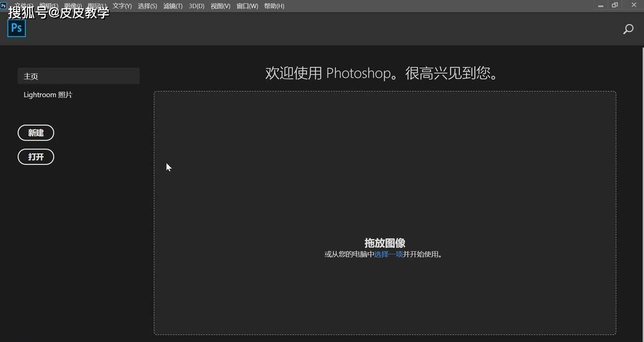Open the 编辑(E) menu

[x=48, y=6]
